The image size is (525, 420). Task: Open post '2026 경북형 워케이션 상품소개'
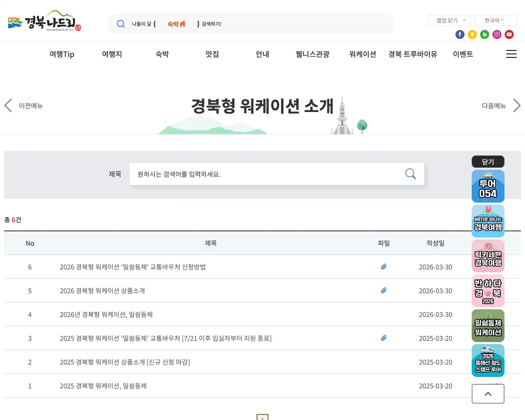pyautogui.click(x=102, y=291)
